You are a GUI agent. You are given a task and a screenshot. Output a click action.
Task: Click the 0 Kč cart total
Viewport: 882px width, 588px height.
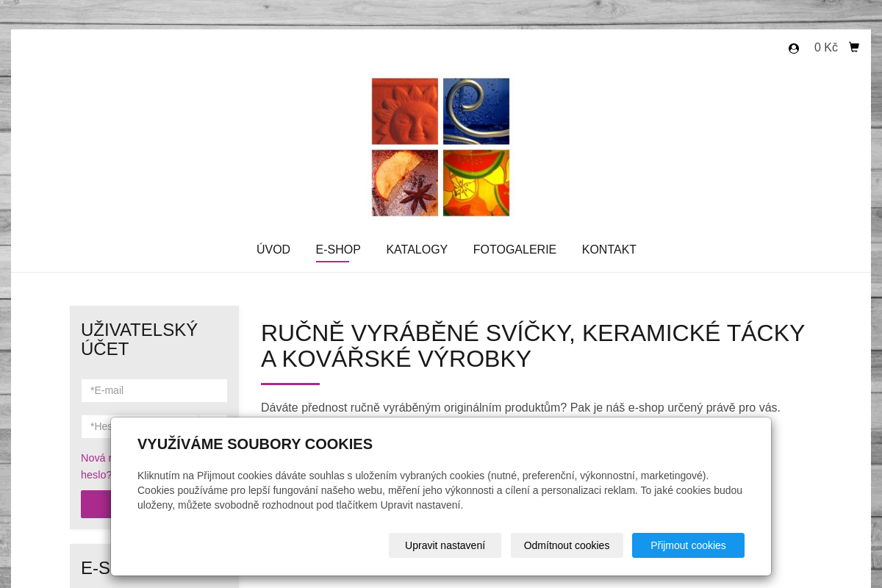point(825,48)
